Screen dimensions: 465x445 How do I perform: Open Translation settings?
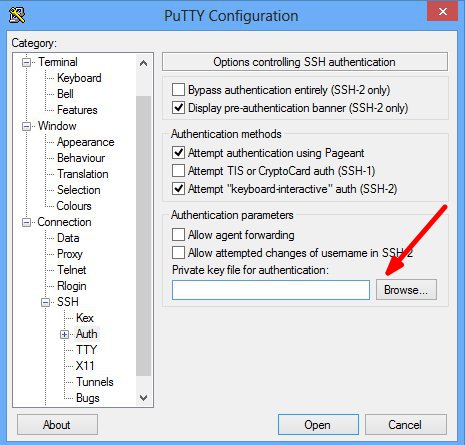pyautogui.click(x=83, y=174)
